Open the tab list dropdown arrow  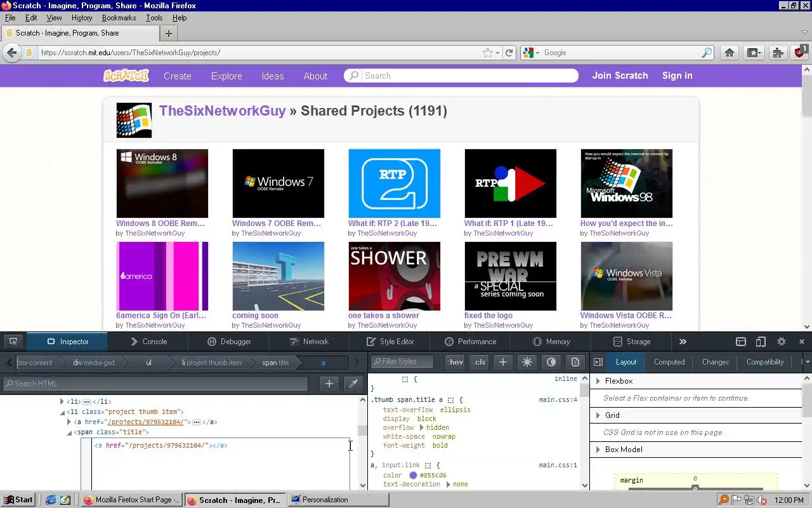tap(804, 33)
